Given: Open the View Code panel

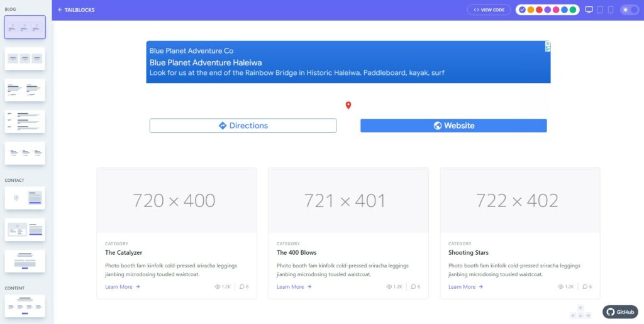Looking at the screenshot, I should coord(489,10).
